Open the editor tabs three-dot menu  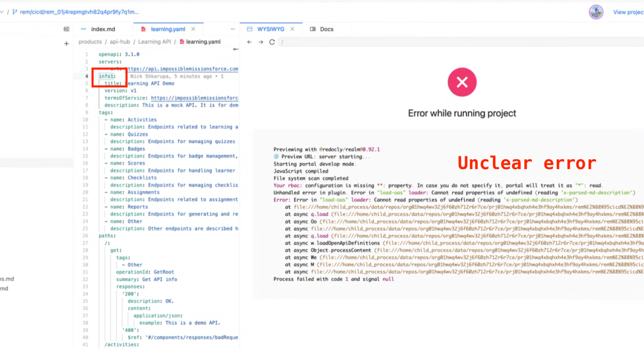coord(233,29)
